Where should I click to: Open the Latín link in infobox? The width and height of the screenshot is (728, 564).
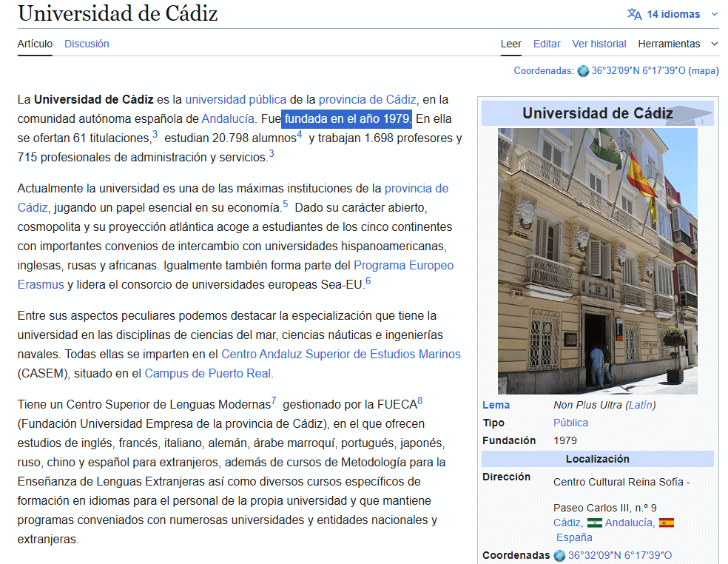pos(640,405)
